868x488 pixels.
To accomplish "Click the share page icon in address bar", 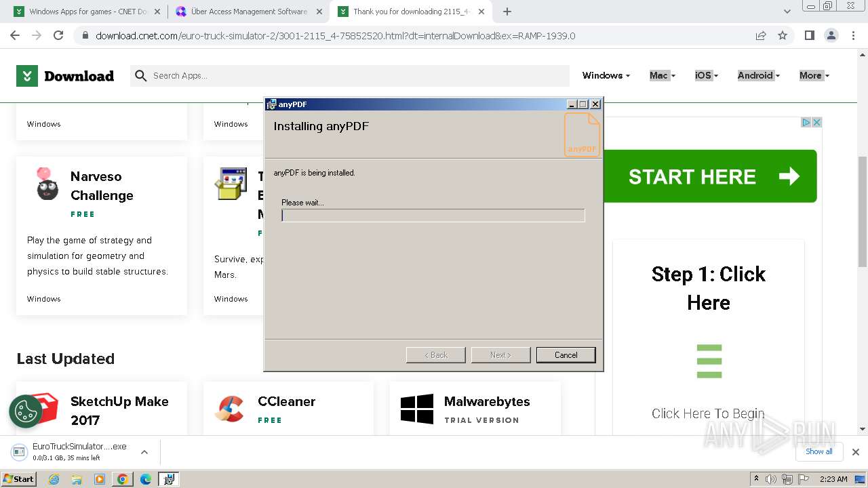I will pyautogui.click(x=761, y=35).
